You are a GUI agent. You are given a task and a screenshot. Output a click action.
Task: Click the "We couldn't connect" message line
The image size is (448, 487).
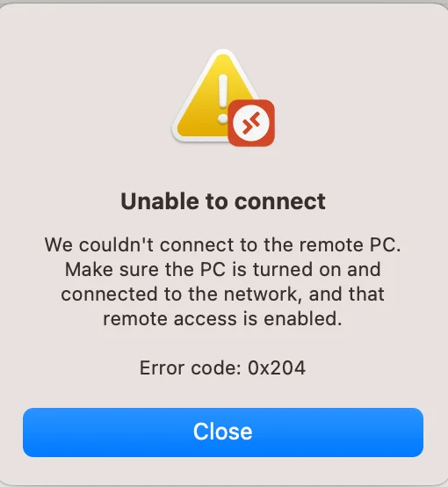click(x=223, y=244)
